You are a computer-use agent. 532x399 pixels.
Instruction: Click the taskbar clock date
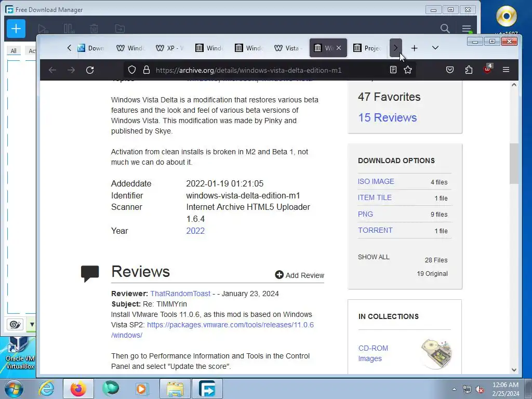(x=505, y=389)
